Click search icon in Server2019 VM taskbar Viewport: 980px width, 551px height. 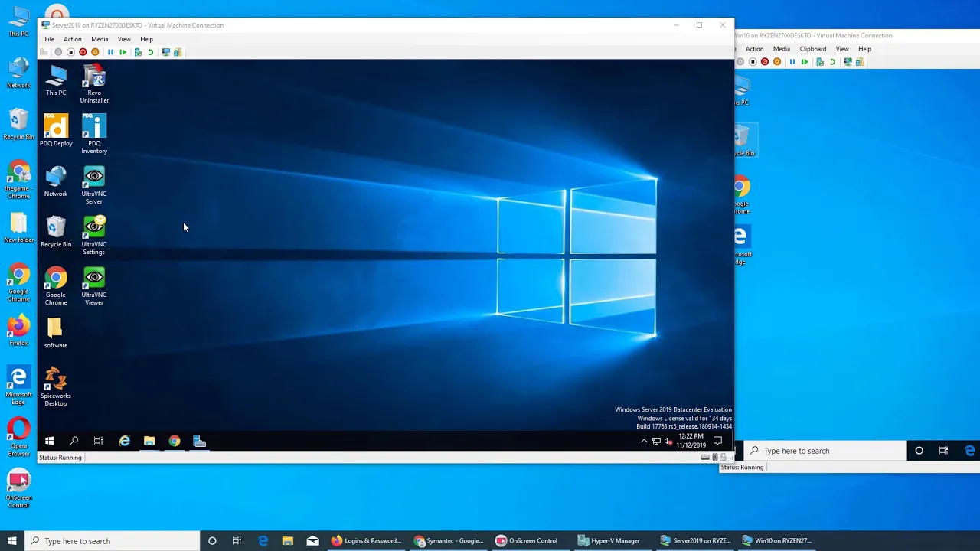point(74,441)
